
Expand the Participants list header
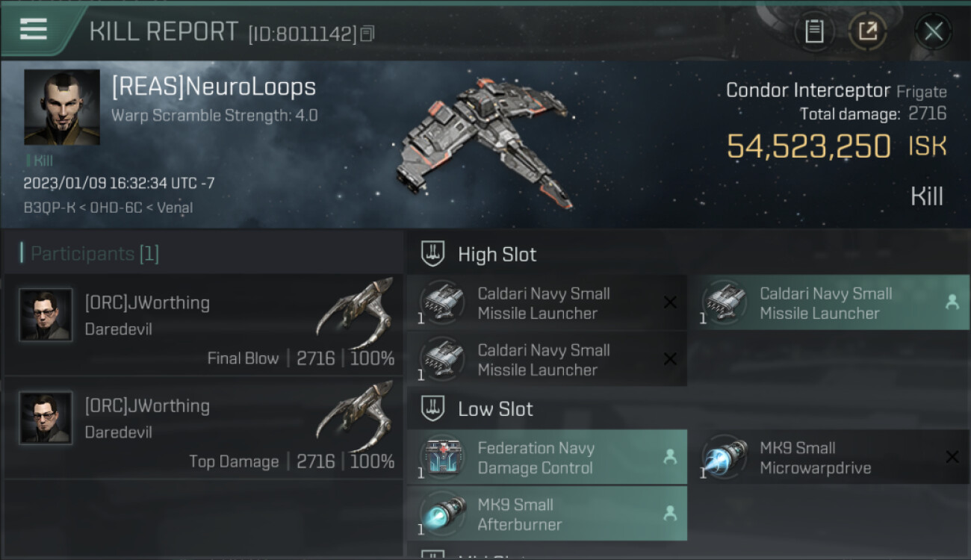(90, 253)
